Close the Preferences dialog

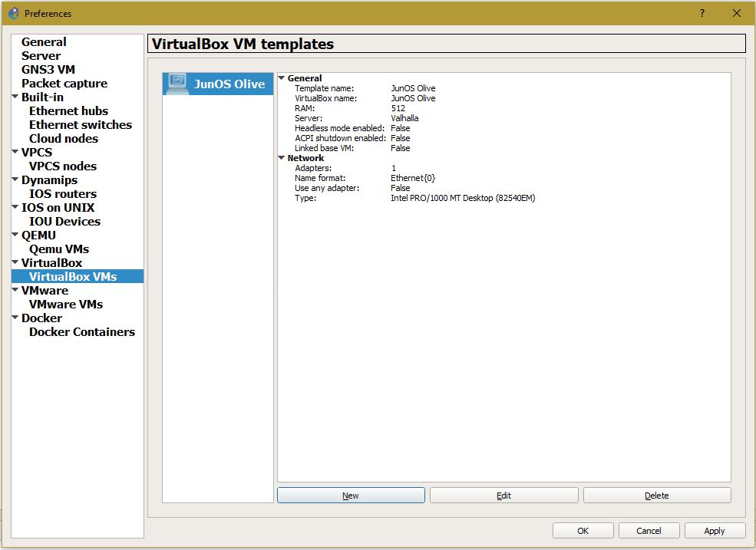[736, 13]
